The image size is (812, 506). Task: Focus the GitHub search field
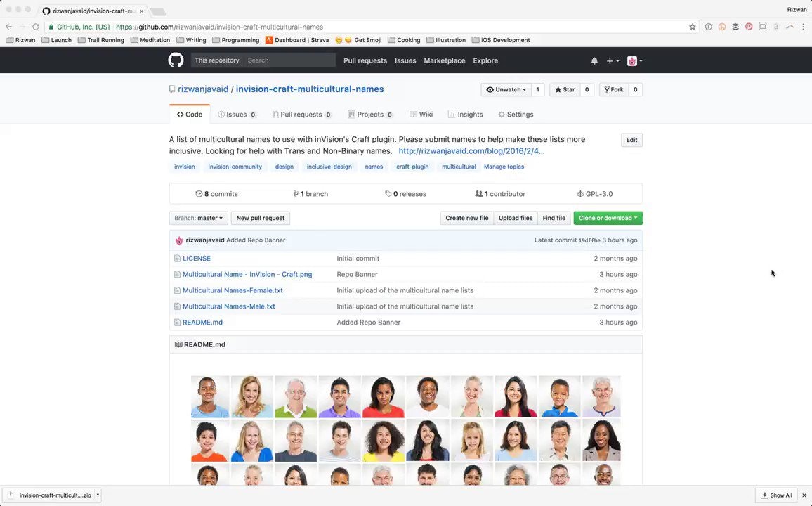point(290,60)
